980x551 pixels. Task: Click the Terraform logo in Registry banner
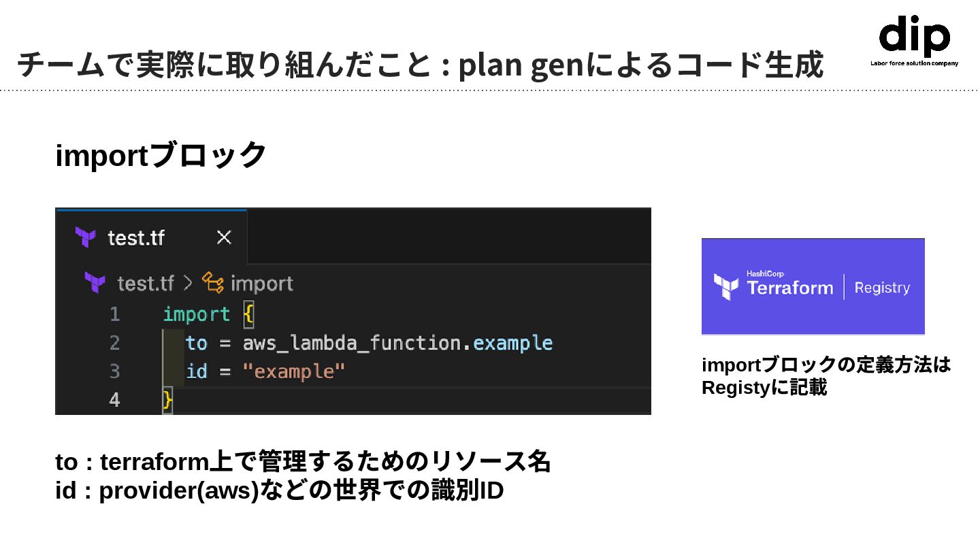point(725,287)
